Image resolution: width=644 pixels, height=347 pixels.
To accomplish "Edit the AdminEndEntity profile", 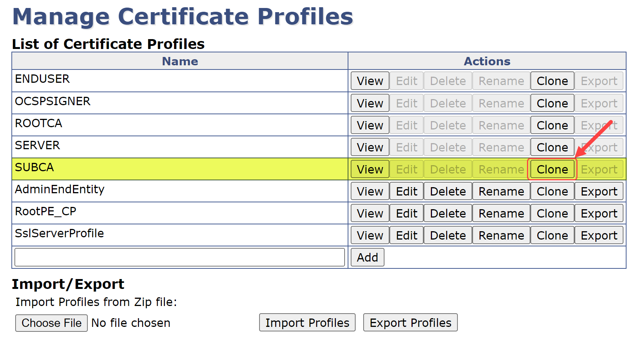I will [x=407, y=191].
